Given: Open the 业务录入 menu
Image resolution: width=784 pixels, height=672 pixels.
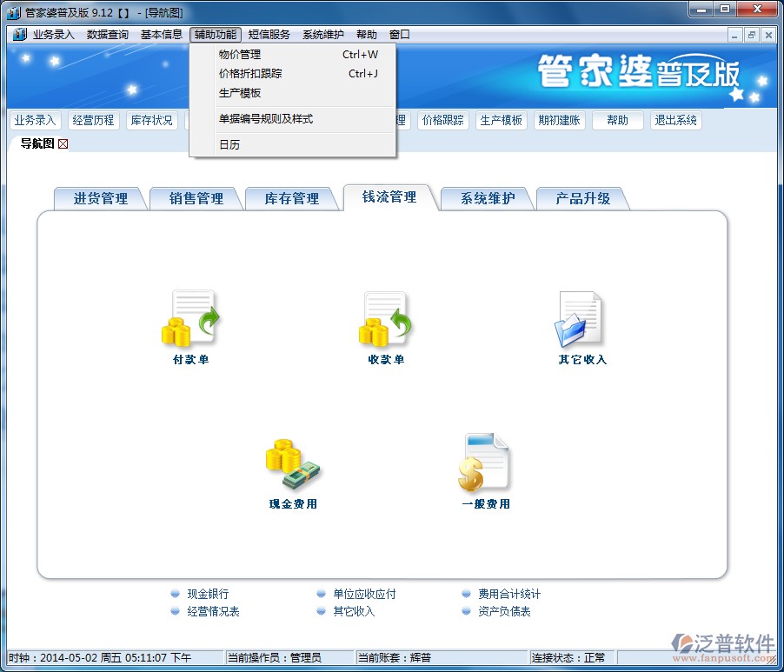Looking at the screenshot, I should 54,35.
